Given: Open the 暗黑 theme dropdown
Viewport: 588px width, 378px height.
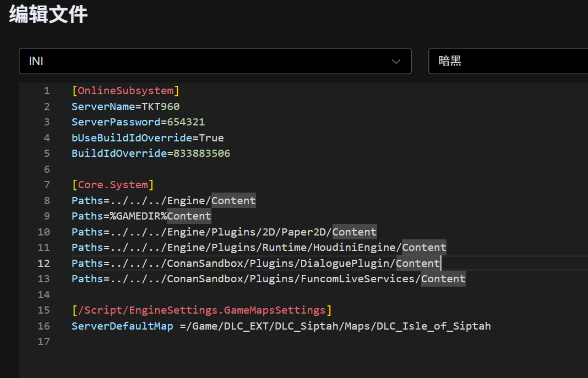Looking at the screenshot, I should 507,61.
